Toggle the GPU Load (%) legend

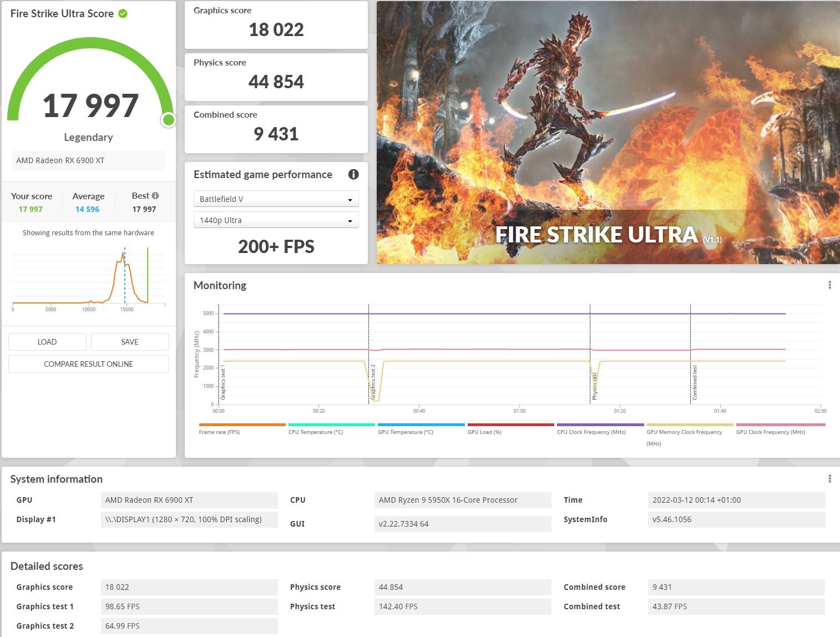(511, 429)
